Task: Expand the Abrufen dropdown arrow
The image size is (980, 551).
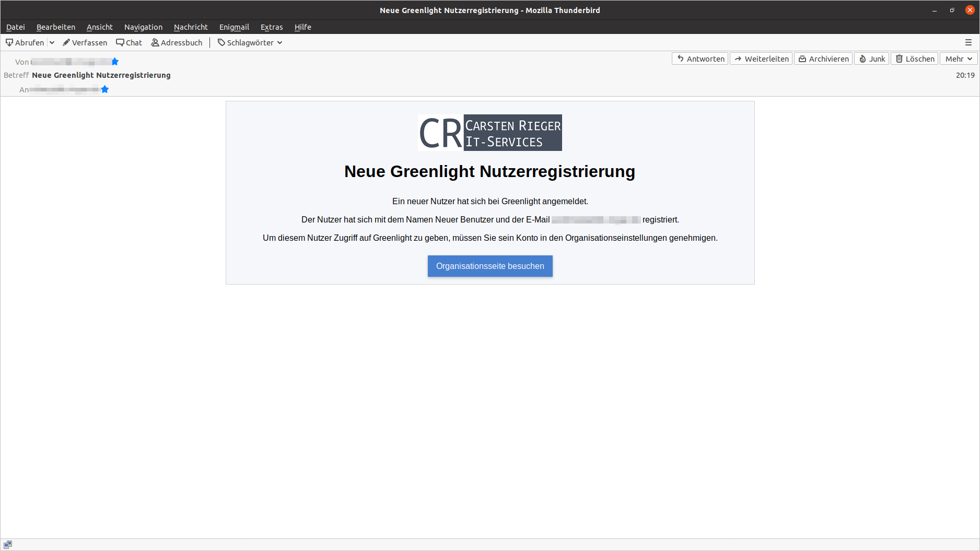Action: click(x=52, y=43)
